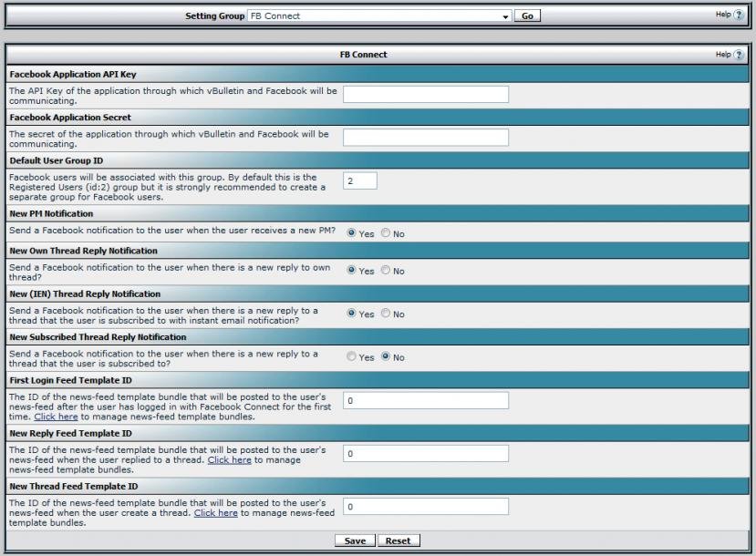Click the Help question mark icon in Setting Group bar

[738, 15]
